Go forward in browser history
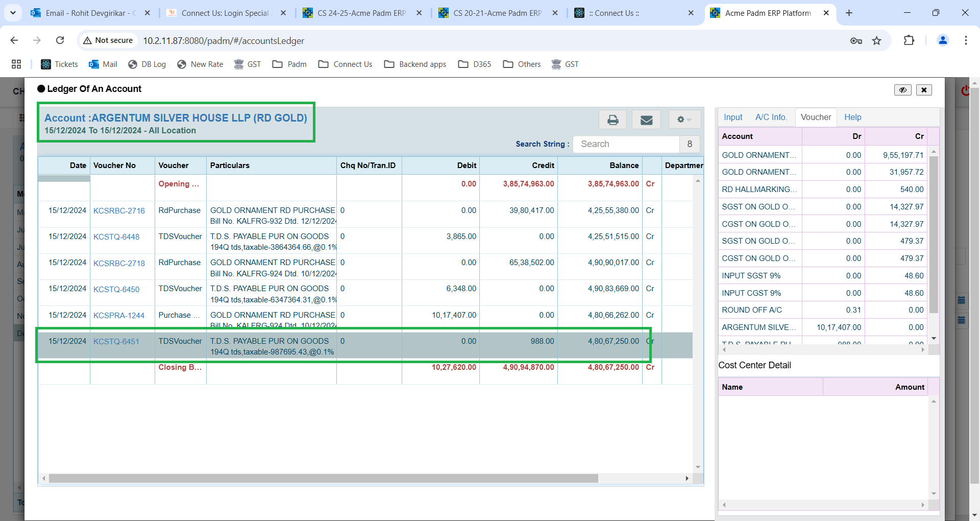Viewport: 980px width, 521px height. pyautogui.click(x=37, y=40)
